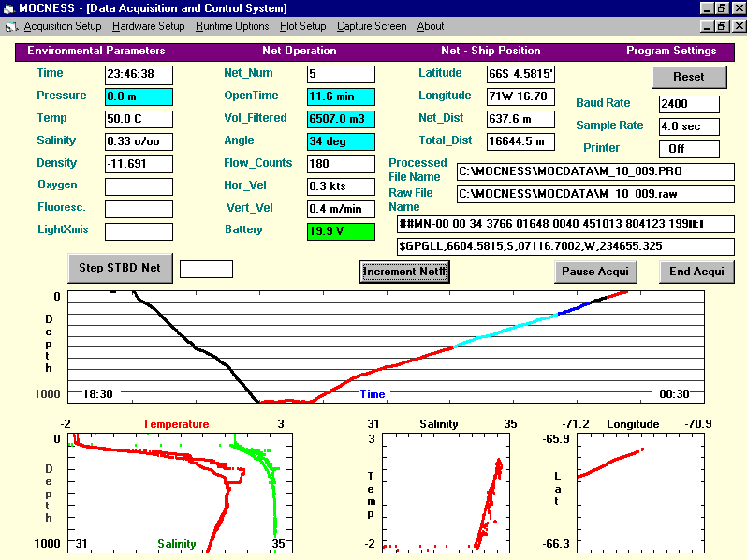Click the empty Fluoresc. field

click(x=139, y=209)
